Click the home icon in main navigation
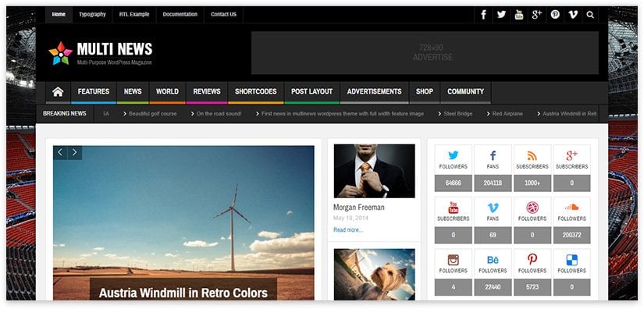Image resolution: width=644 pixels, height=309 pixels. 58,92
